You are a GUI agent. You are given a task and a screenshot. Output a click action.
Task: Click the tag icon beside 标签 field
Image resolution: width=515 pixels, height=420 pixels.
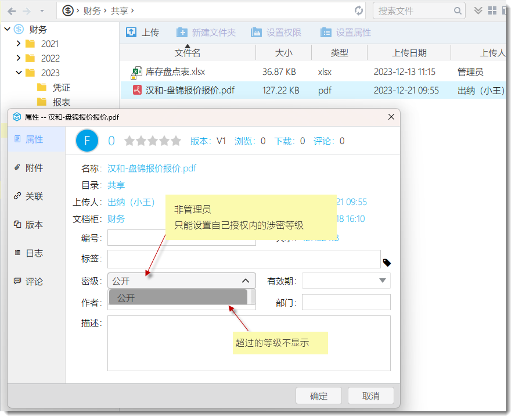point(387,263)
